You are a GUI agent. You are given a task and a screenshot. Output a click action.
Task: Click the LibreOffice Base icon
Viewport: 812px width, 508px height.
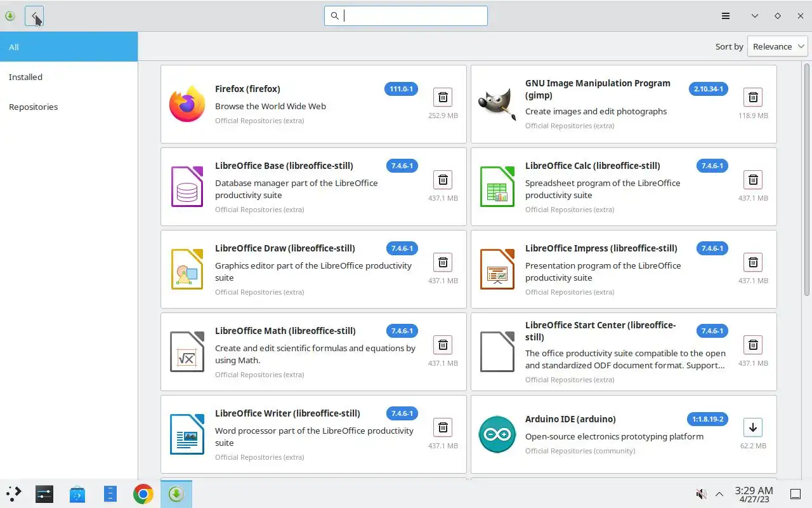[187, 187]
